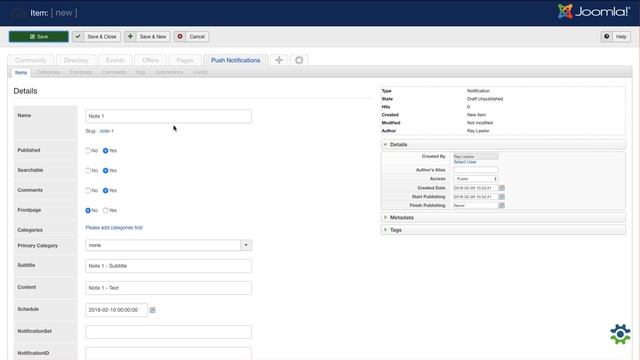
Task: Click the NotificationID input field
Action: pyautogui.click(x=169, y=353)
